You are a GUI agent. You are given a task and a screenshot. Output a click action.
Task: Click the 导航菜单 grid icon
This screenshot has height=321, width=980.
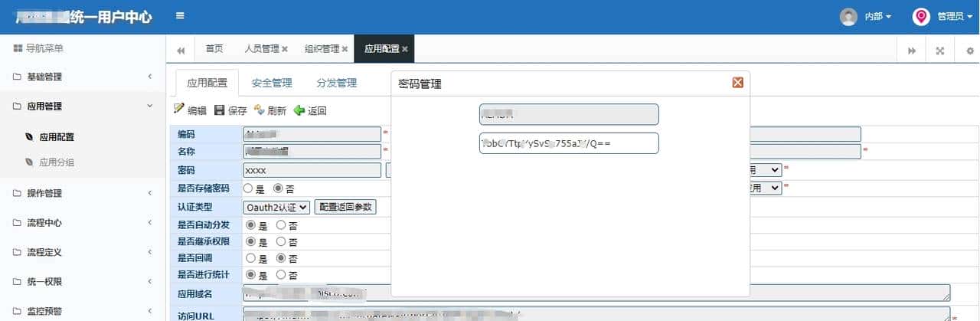(x=18, y=48)
